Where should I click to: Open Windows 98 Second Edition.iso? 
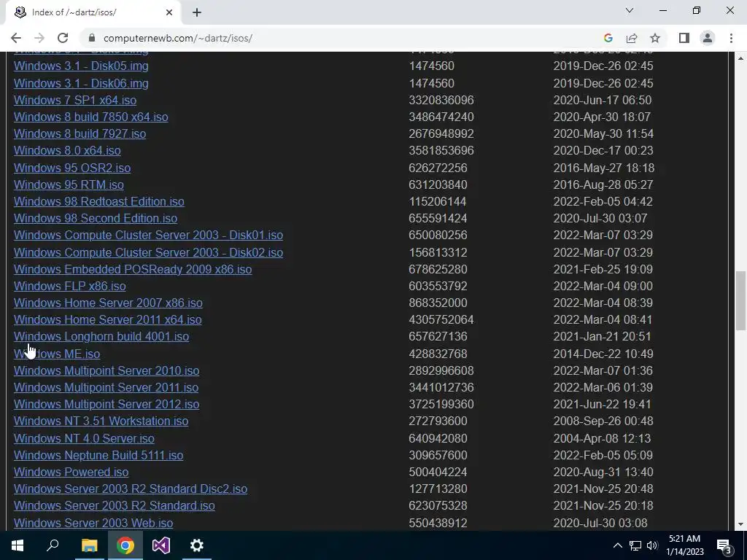pyautogui.click(x=96, y=218)
